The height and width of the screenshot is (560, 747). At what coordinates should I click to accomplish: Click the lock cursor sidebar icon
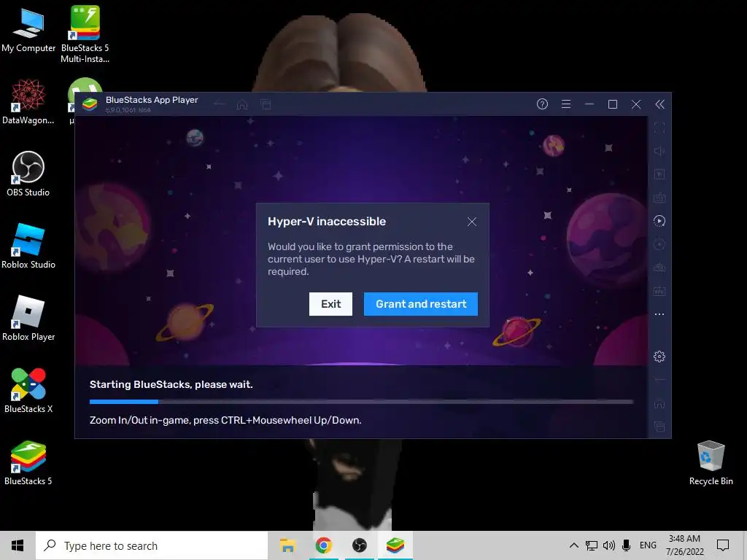659,174
